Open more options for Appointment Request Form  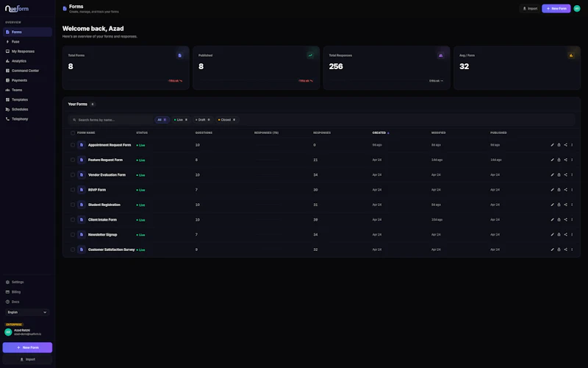[x=572, y=145]
